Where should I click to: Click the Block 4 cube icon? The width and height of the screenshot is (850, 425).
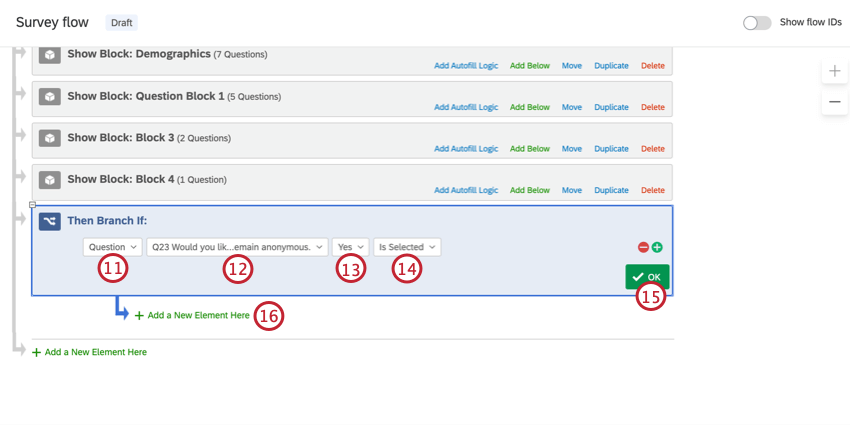(50, 180)
